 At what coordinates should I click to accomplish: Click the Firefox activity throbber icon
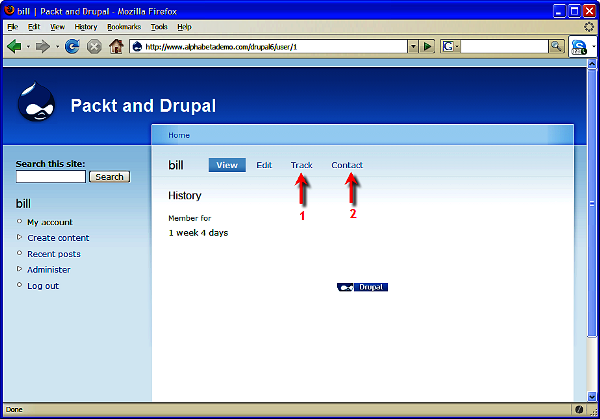click(589, 27)
